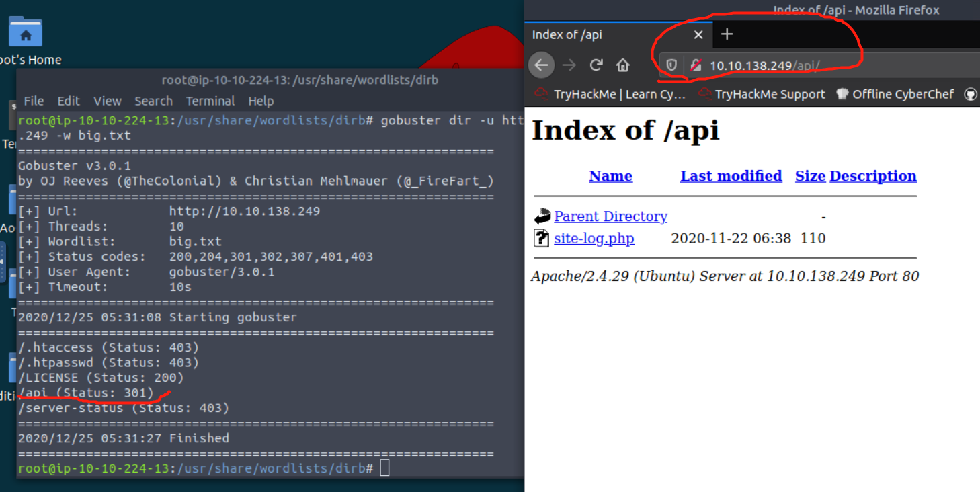
Task: Open the terminal Help menu
Action: point(261,101)
